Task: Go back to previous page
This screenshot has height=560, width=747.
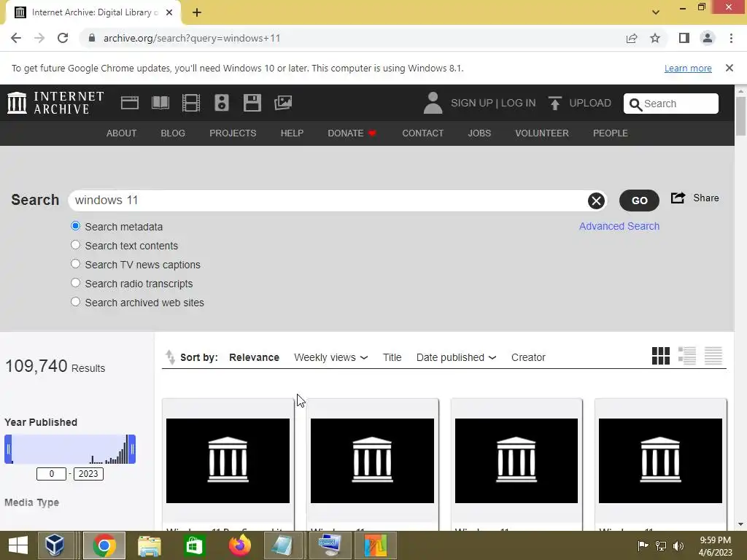Action: [16, 38]
